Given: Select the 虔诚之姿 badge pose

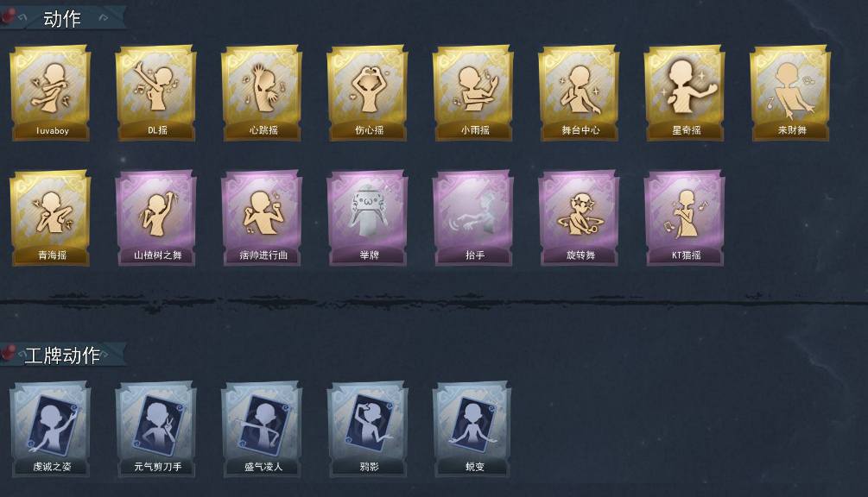Looking at the screenshot, I should [50, 429].
